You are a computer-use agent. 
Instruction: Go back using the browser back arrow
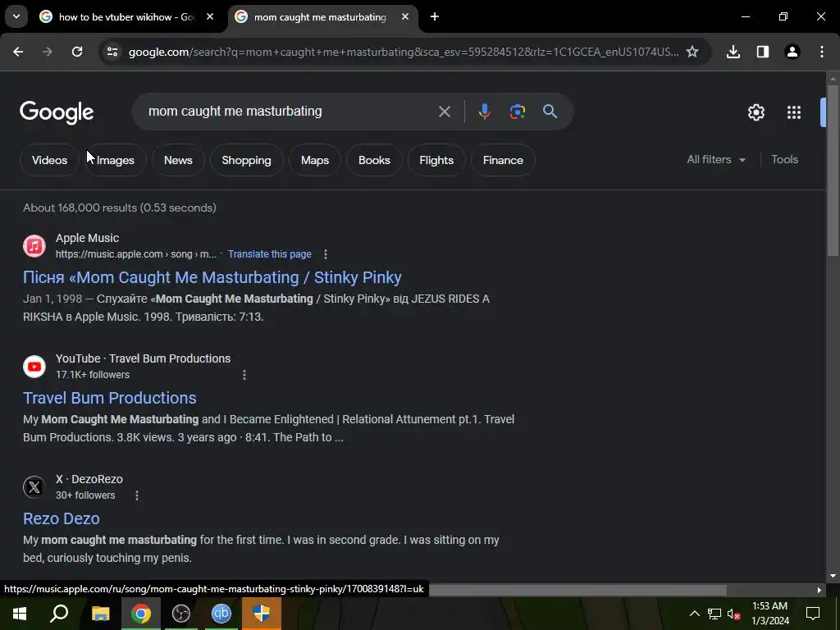tap(18, 52)
